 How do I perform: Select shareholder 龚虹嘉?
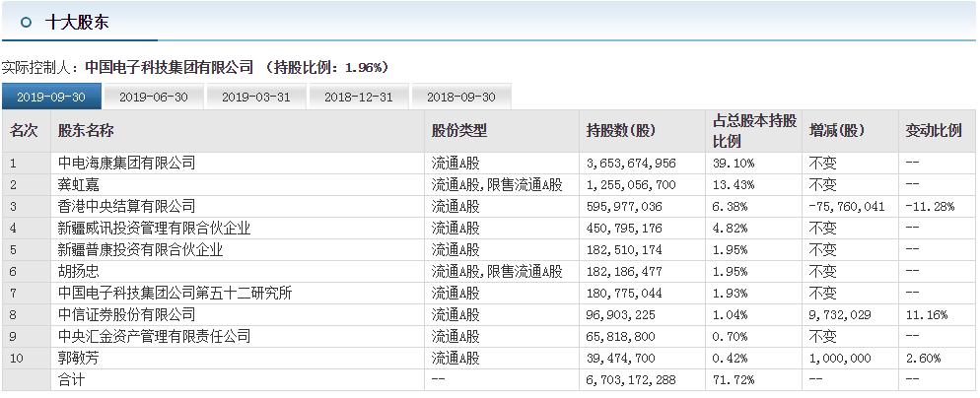pos(78,185)
